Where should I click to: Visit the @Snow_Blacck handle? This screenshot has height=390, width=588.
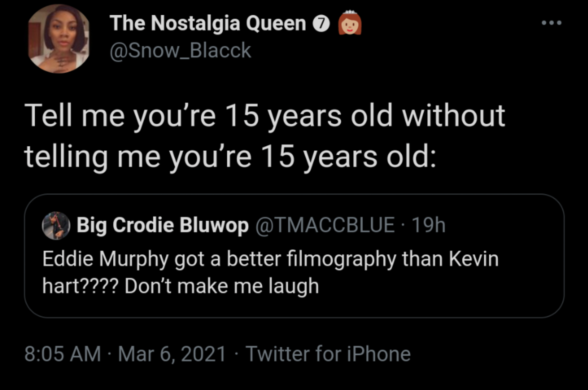pyautogui.click(x=180, y=51)
